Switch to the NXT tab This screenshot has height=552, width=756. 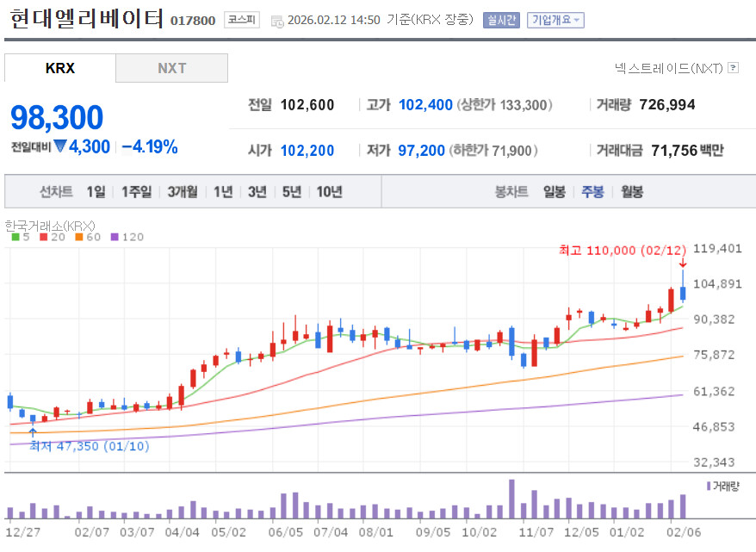171,68
